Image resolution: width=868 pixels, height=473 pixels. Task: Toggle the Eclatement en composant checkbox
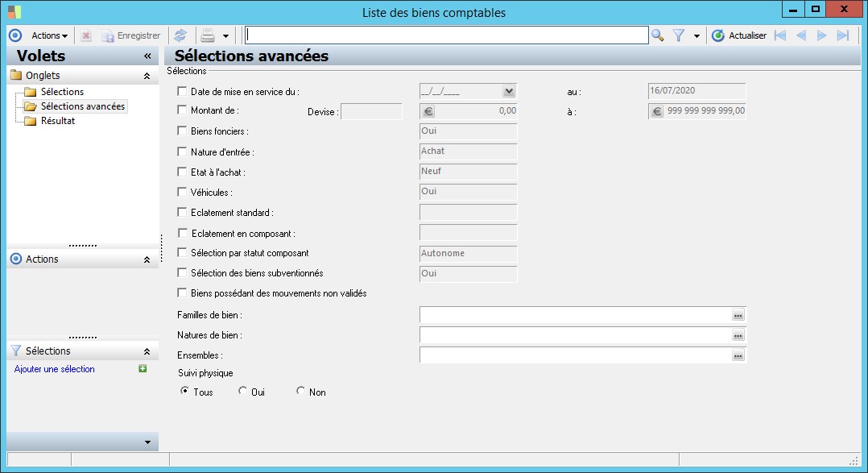(x=182, y=233)
